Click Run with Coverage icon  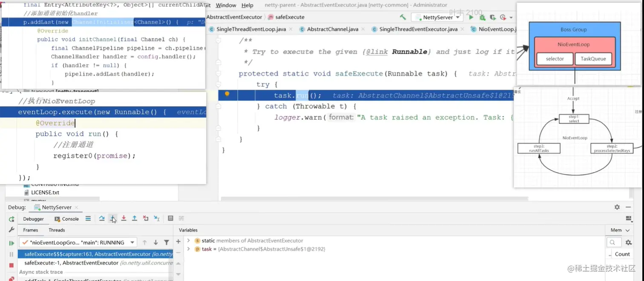[492, 17]
